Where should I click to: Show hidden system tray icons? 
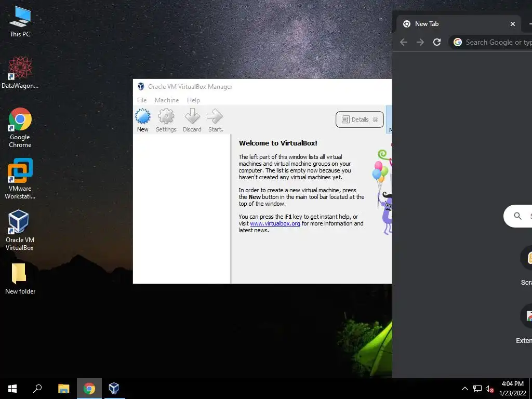tap(465, 389)
